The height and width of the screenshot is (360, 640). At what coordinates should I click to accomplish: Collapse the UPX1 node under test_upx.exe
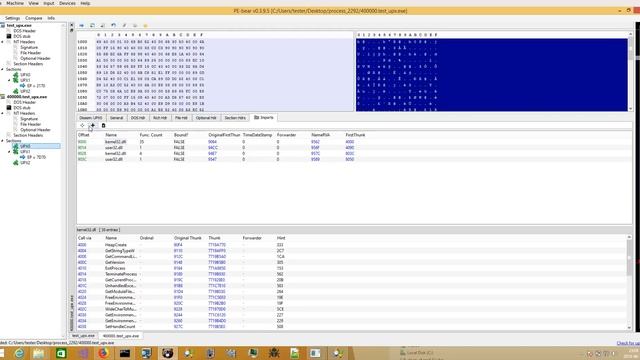(9, 80)
